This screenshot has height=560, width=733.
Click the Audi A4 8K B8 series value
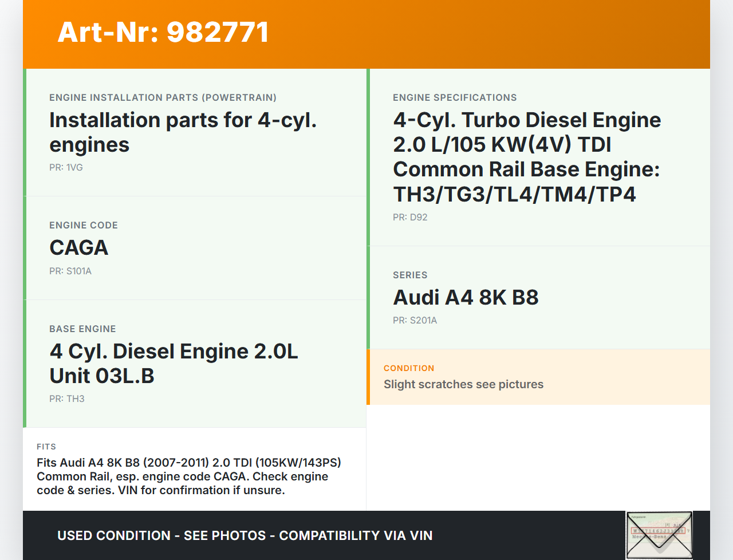[x=466, y=298]
